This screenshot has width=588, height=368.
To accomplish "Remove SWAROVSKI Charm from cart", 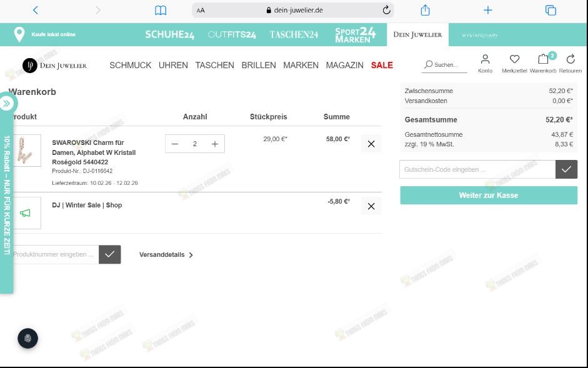I will pos(371,144).
